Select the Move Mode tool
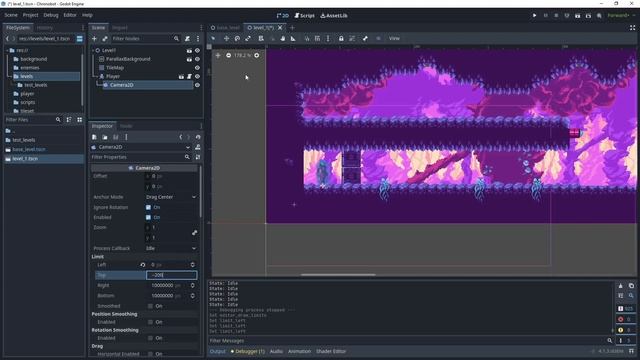The image size is (640, 360). [x=226, y=38]
